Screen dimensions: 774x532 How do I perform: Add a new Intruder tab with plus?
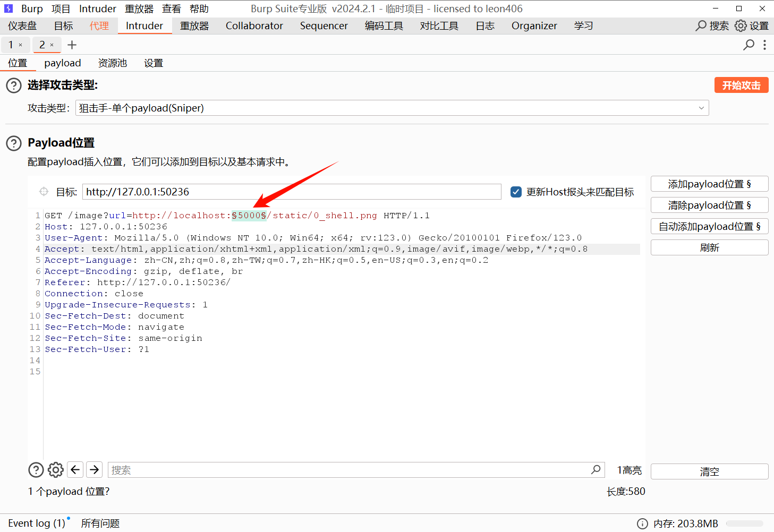pyautogui.click(x=72, y=45)
